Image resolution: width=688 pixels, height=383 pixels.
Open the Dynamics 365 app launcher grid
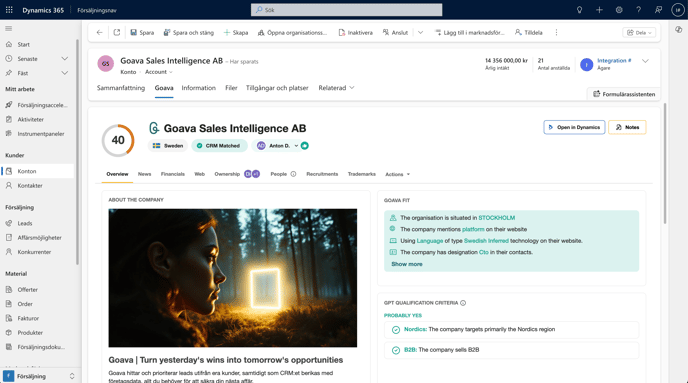9,10
